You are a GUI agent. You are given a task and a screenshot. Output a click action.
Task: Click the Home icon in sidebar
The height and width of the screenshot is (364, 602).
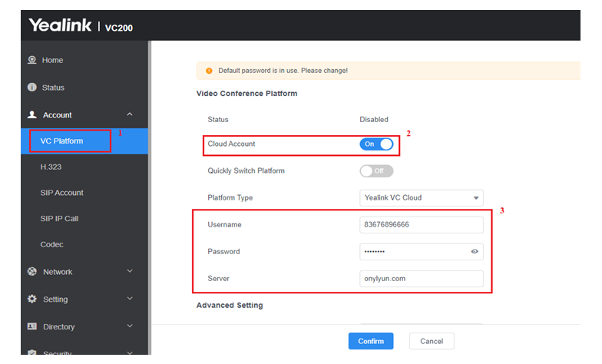click(x=31, y=60)
